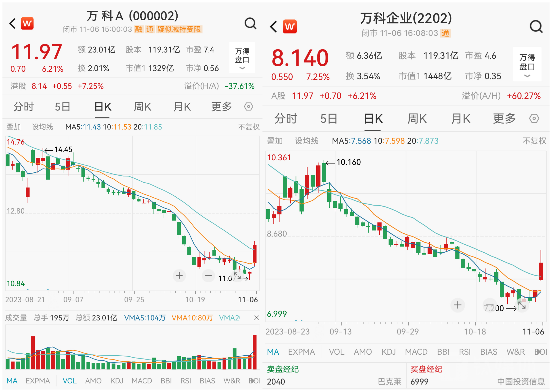The height and width of the screenshot is (392, 552).
Task: Zoom in with plus button on left chart
Action: click(x=179, y=275)
